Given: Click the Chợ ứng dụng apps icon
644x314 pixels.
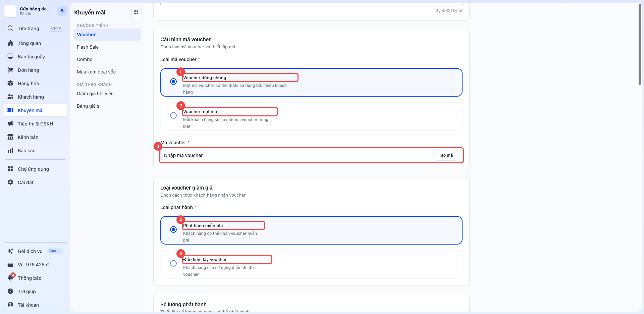Looking at the screenshot, I should tap(10, 169).
